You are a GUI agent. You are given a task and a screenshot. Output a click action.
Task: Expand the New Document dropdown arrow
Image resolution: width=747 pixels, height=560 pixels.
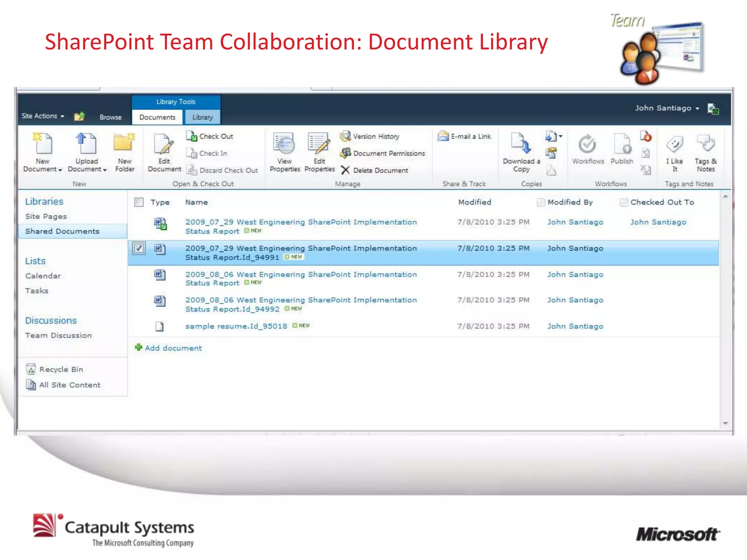[x=60, y=170]
